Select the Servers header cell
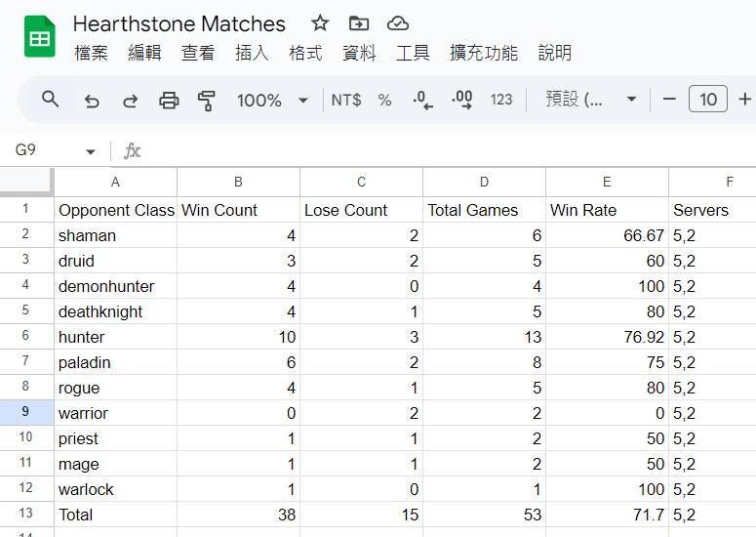 point(713,210)
